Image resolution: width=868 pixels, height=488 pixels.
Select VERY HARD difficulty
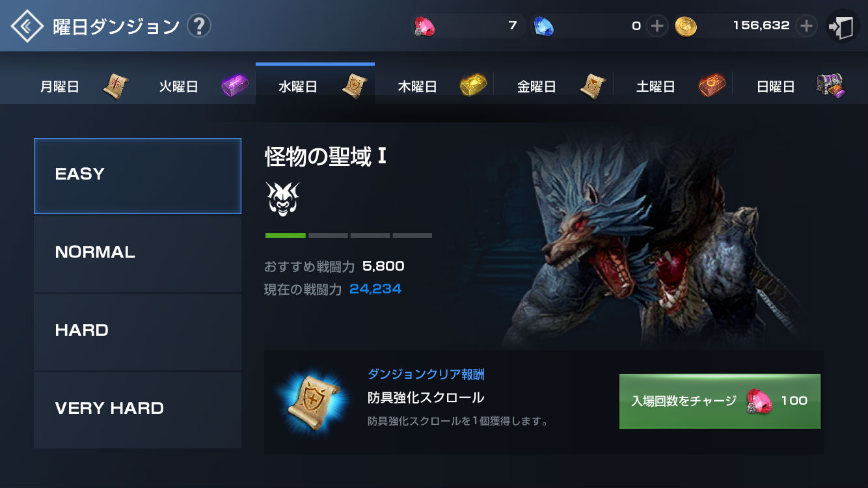click(x=137, y=410)
